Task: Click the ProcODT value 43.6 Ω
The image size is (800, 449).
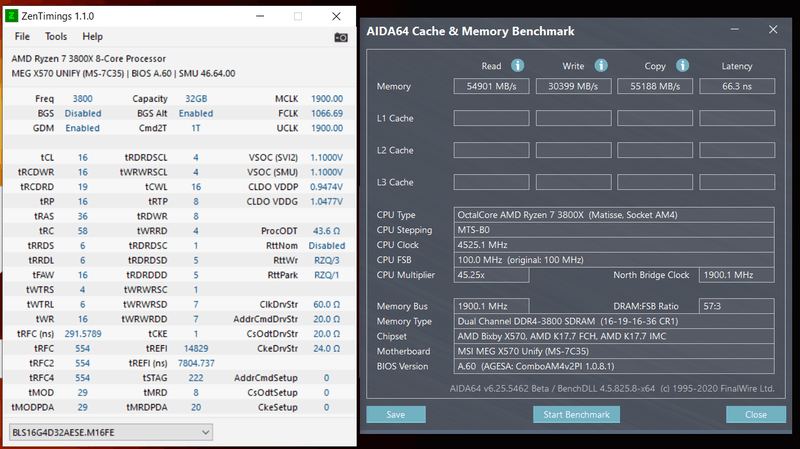Action: (x=327, y=231)
